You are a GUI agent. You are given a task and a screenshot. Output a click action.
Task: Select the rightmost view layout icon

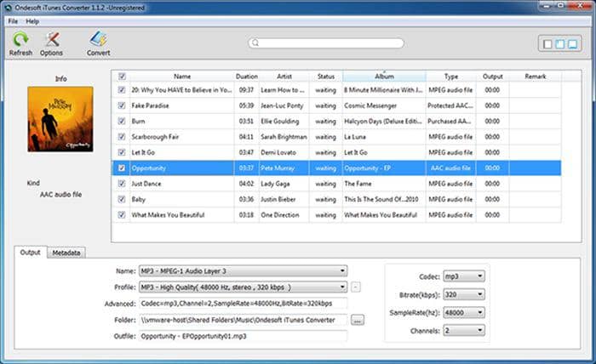coord(573,43)
